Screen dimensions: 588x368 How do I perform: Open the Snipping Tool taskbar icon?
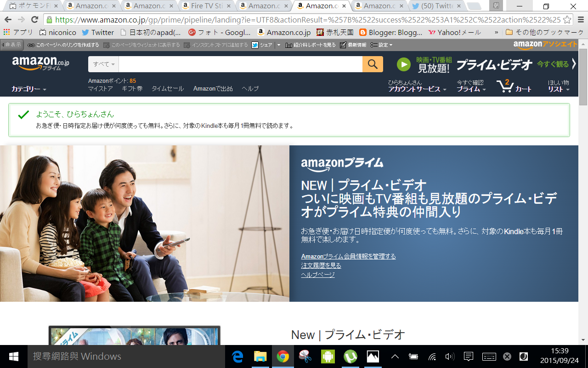click(305, 356)
